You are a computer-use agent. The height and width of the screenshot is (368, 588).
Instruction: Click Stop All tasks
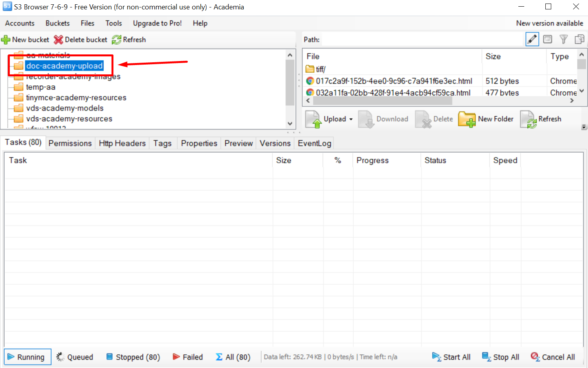[501, 357]
